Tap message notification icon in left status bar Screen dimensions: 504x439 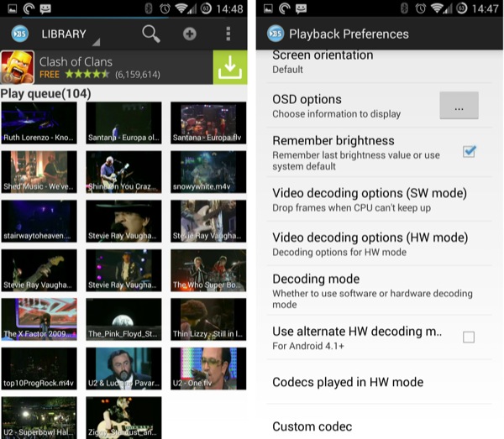pyautogui.click(x=45, y=9)
